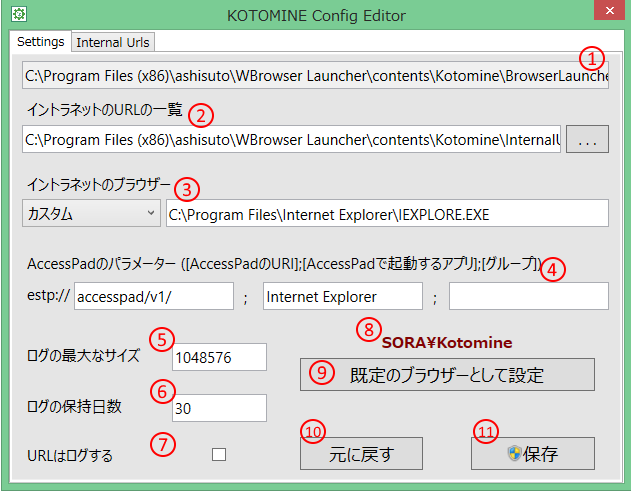Click the log retention days field showing 30

point(218,408)
